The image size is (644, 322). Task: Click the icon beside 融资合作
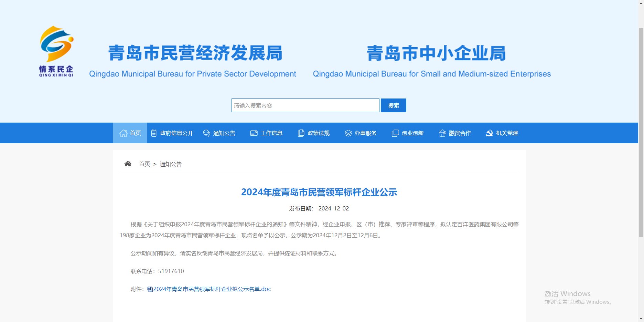pyautogui.click(x=442, y=133)
